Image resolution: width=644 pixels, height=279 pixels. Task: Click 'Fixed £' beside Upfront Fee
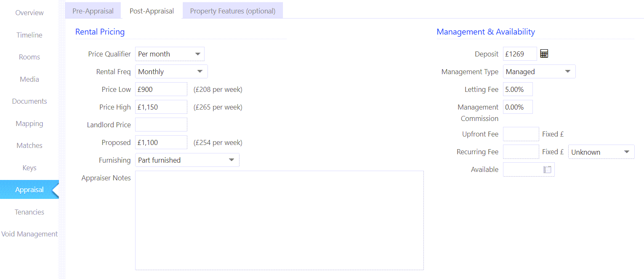click(x=553, y=134)
